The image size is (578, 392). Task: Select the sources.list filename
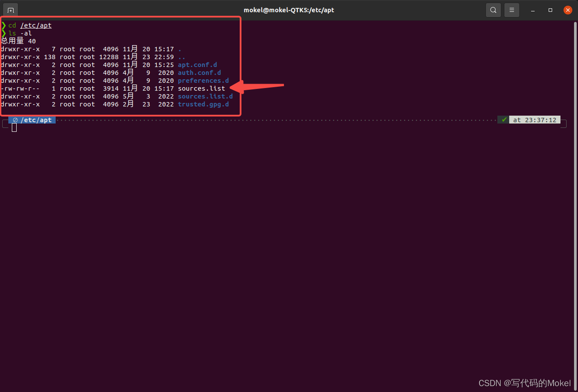tap(201, 89)
